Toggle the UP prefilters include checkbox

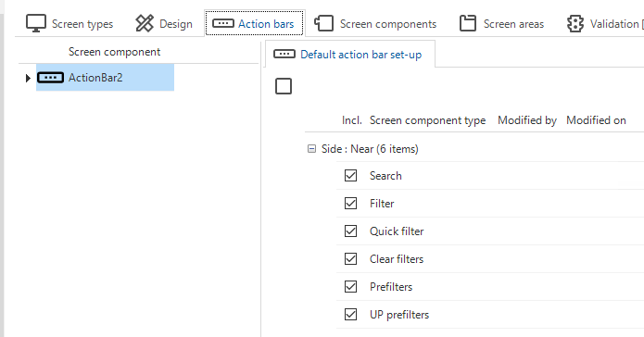click(x=351, y=315)
